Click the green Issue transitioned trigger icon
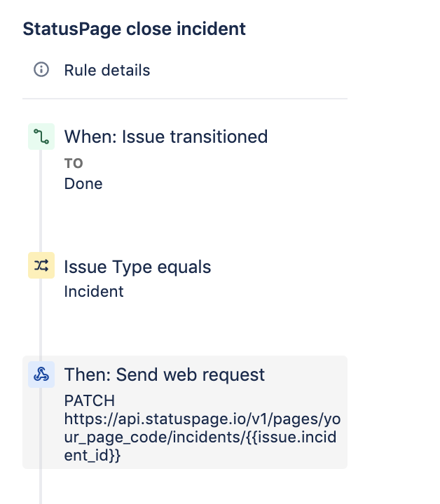This screenshot has height=504, width=440. (x=41, y=136)
